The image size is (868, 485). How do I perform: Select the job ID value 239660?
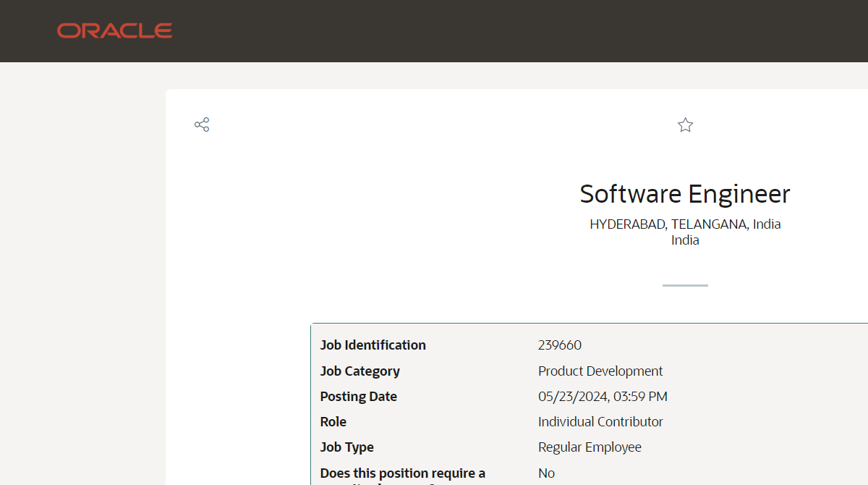[560, 345]
